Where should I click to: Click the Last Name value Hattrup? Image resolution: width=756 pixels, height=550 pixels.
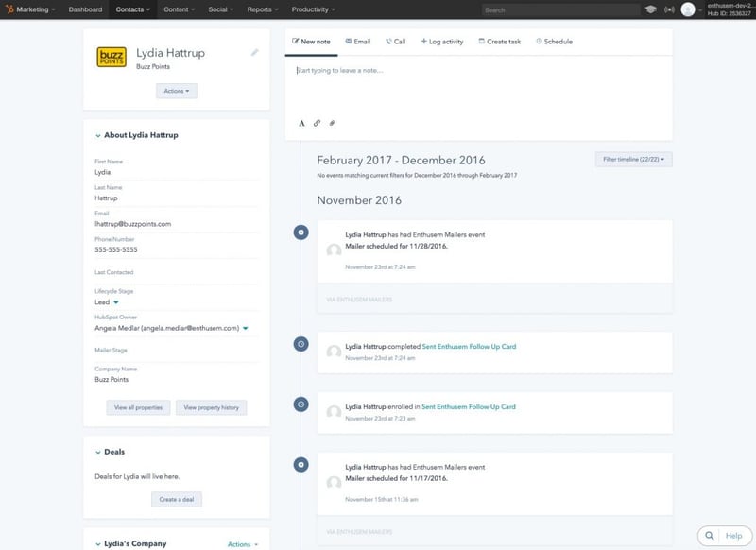pos(106,198)
